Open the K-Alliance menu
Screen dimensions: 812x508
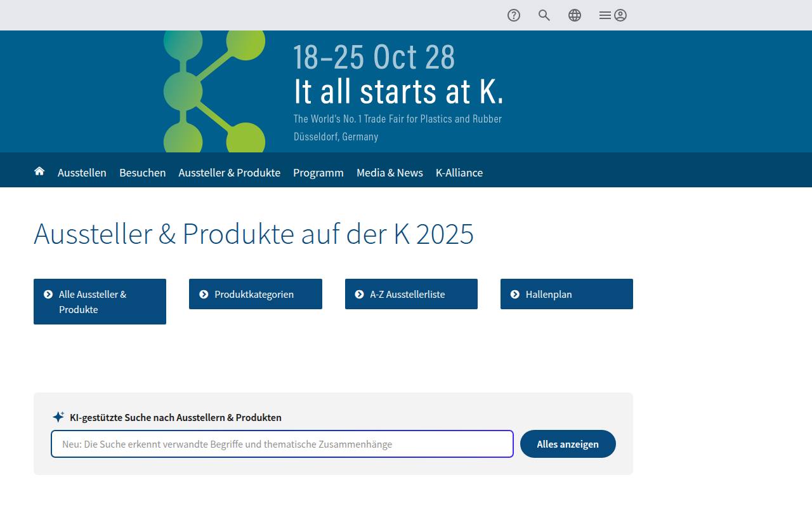(459, 173)
